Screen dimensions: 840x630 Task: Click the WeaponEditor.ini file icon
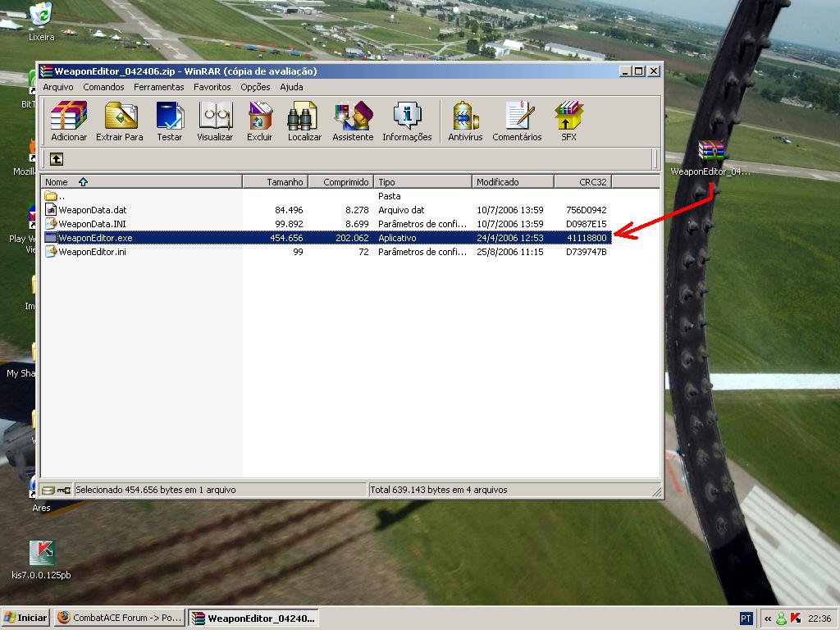[x=51, y=251]
